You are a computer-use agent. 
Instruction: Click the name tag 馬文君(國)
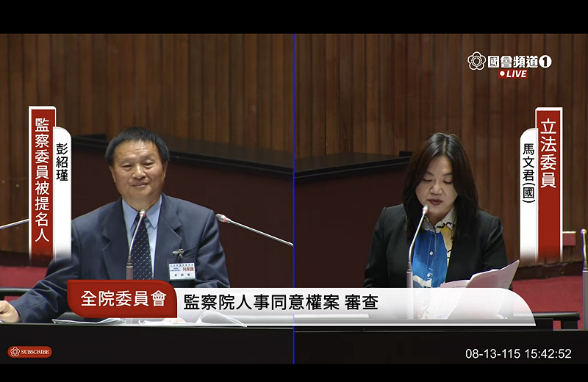(x=528, y=173)
